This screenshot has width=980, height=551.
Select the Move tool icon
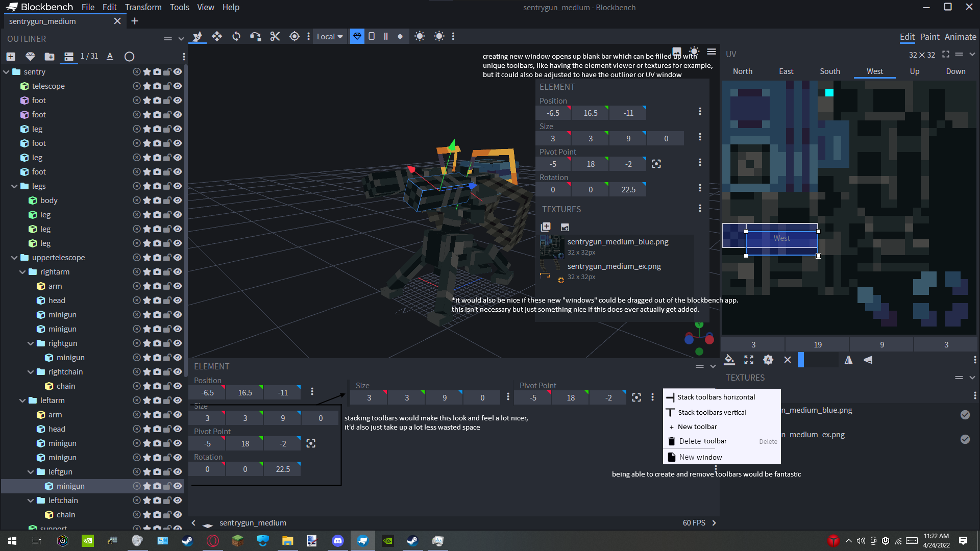216,36
